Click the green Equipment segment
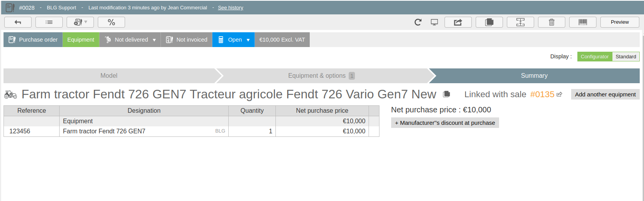 click(x=81, y=40)
